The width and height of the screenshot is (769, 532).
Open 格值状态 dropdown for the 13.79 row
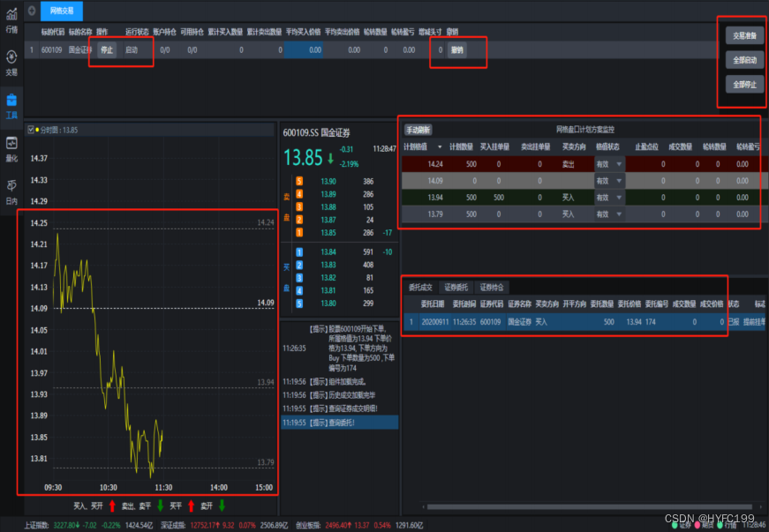[x=609, y=214]
